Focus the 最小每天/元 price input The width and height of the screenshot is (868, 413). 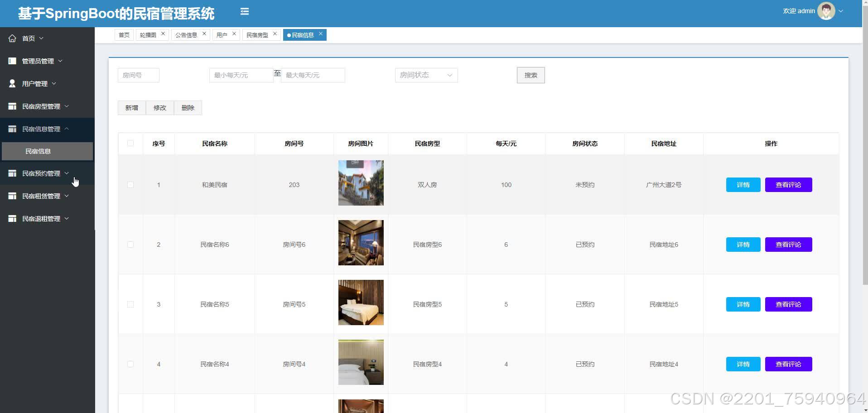[241, 75]
